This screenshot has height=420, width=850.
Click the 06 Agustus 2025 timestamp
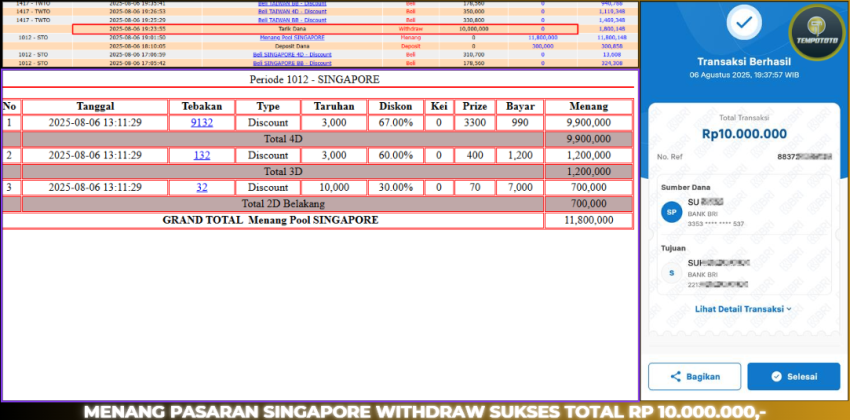point(744,75)
